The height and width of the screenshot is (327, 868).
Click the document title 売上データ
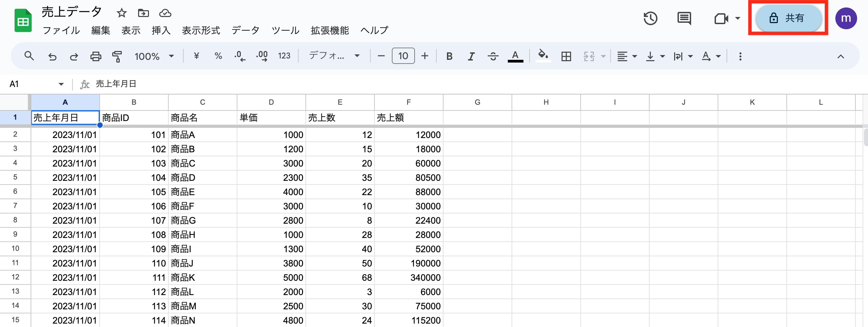pos(72,12)
